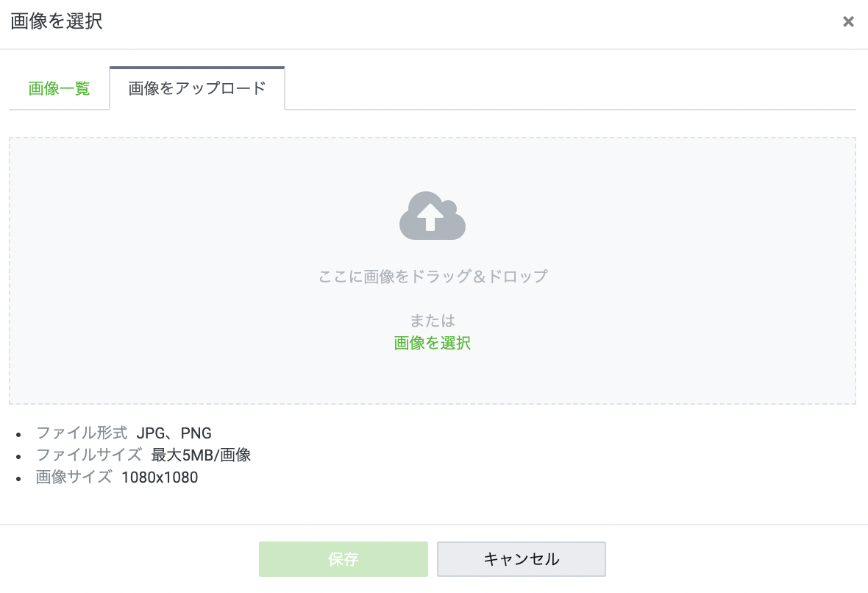Image resolution: width=868 pixels, height=593 pixels.
Task: Click the dashed border of the upload dropzone
Action: pyautogui.click(x=433, y=138)
